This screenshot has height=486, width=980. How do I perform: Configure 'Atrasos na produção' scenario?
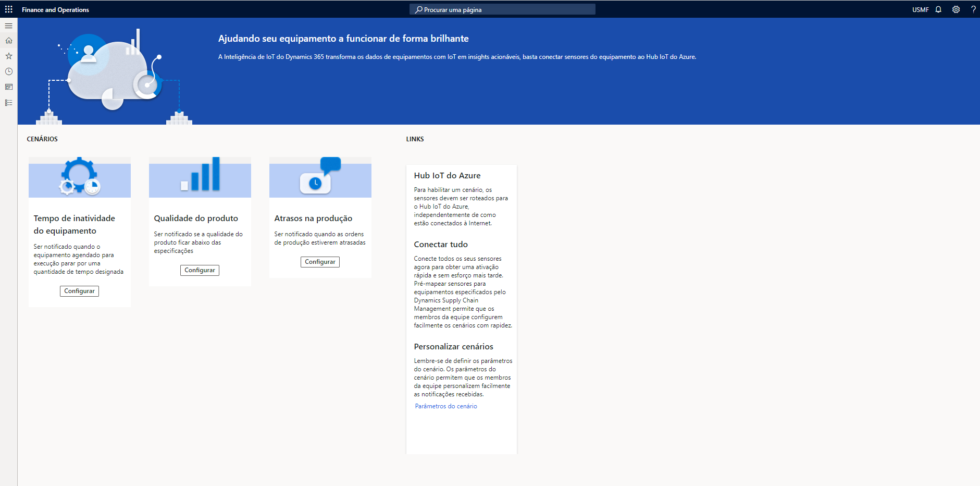click(320, 262)
